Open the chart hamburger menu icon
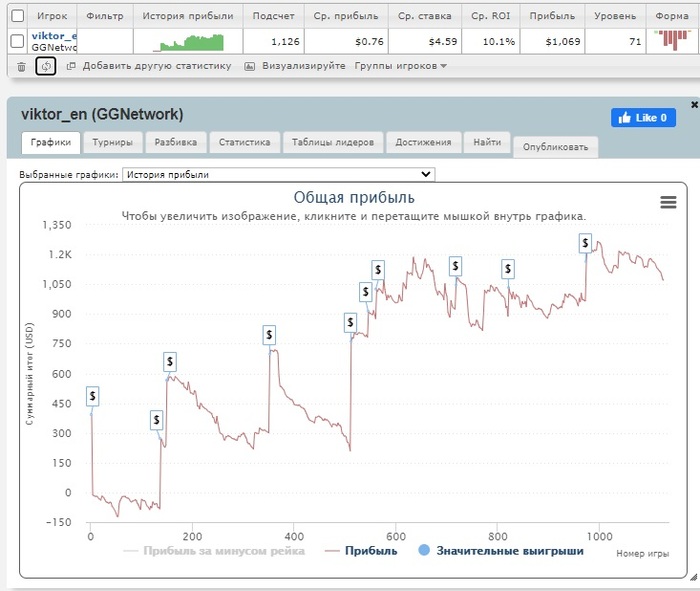Image resolution: width=700 pixels, height=591 pixels. coord(668,202)
